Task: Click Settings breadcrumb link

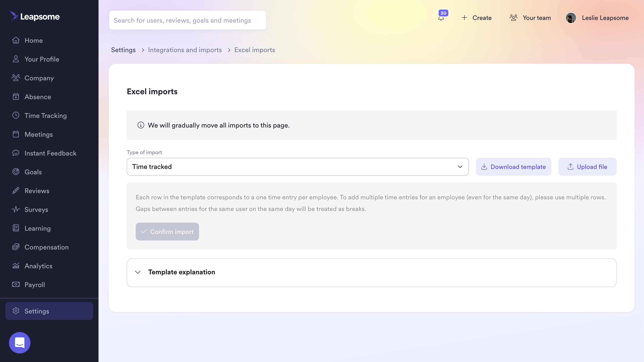Action: (123, 50)
